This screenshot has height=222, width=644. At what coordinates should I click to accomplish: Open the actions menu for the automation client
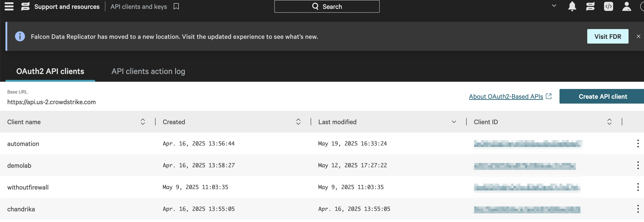tap(638, 143)
